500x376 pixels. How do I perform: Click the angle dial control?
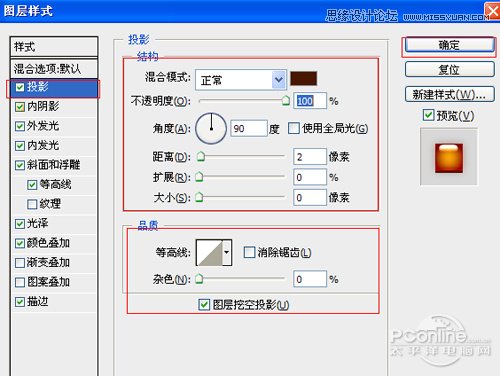[x=211, y=128]
